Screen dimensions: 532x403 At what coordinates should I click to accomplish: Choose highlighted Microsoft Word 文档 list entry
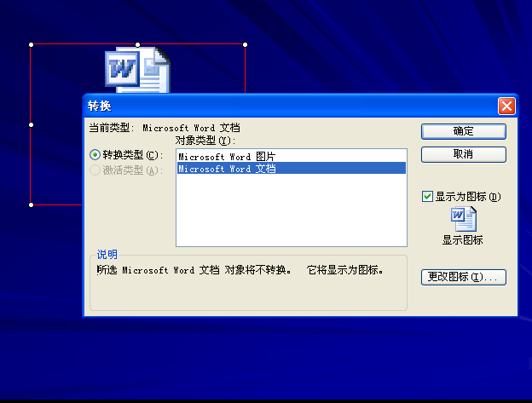[x=292, y=168]
